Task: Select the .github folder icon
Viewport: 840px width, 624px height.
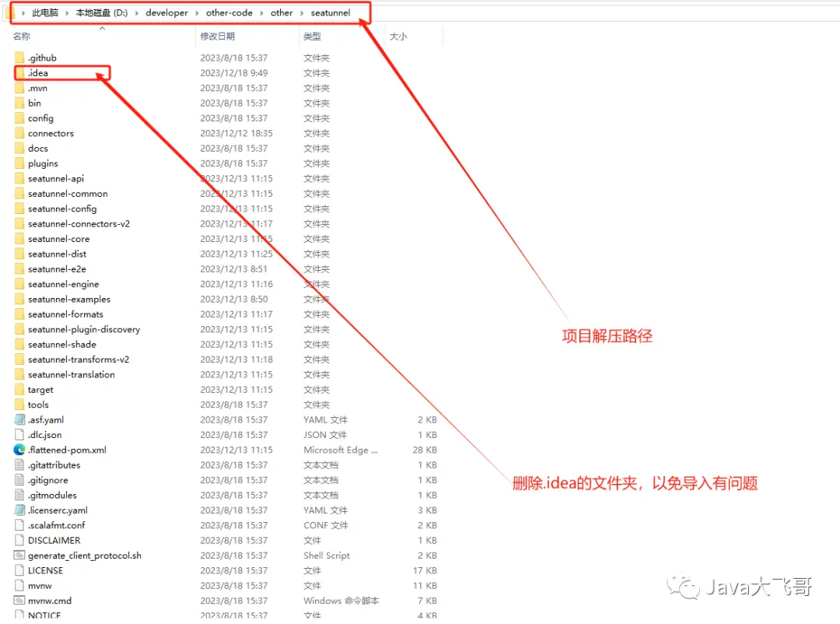Action: click(x=19, y=58)
